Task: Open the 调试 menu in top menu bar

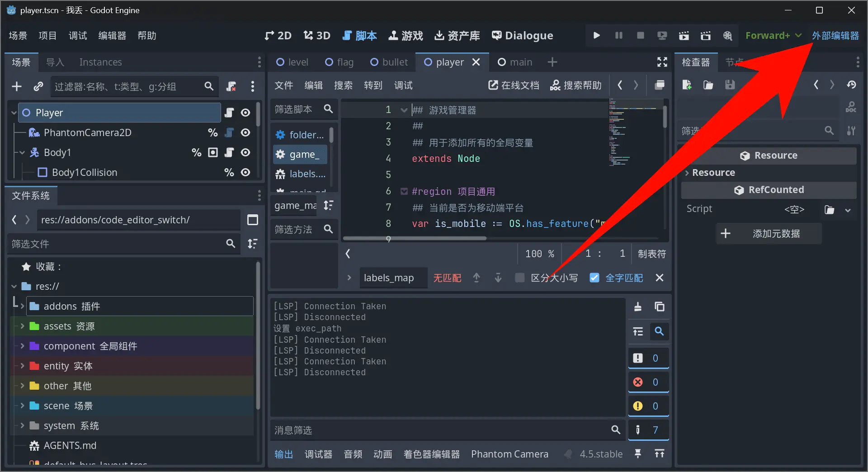Action: 77,35
